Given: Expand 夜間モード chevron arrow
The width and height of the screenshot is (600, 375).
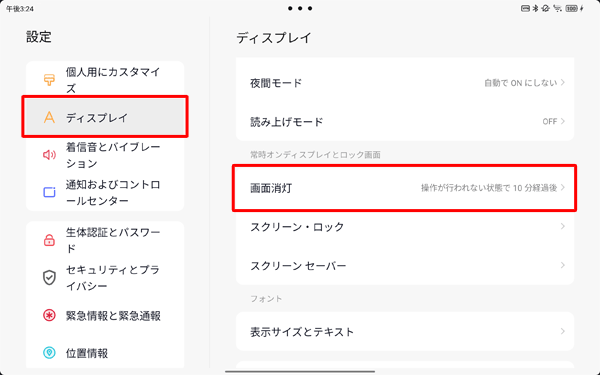Looking at the screenshot, I should click(x=562, y=83).
